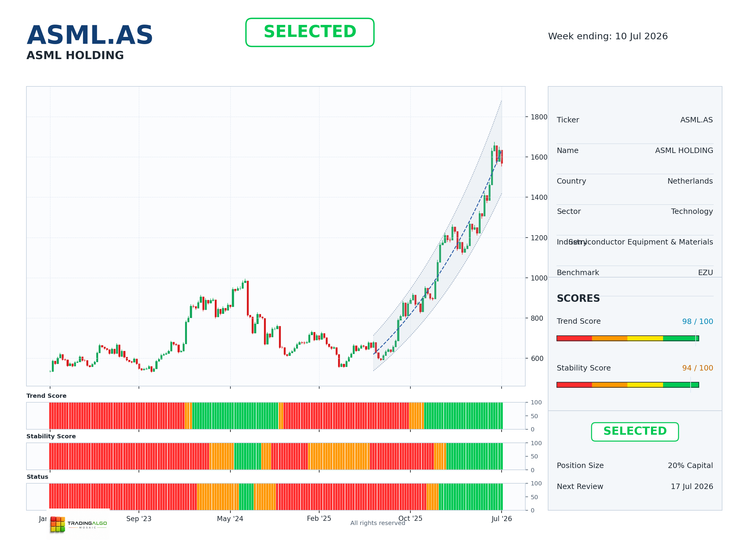Click the 600 price axis label

(537, 359)
